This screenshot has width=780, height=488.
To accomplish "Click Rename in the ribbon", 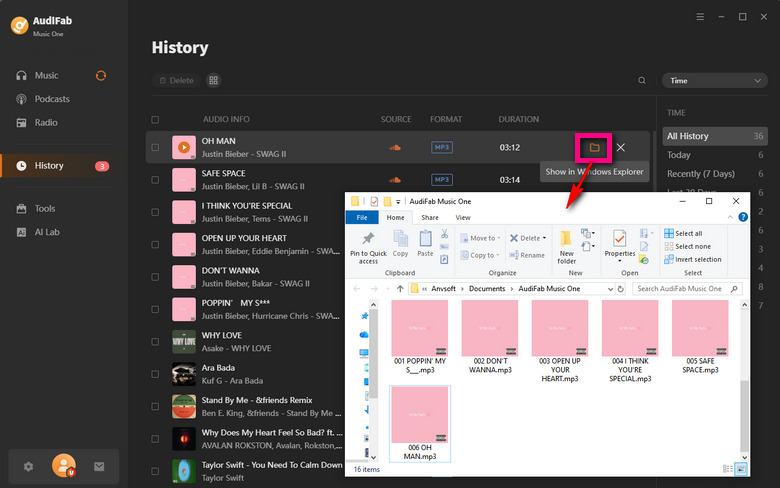I will click(527, 255).
